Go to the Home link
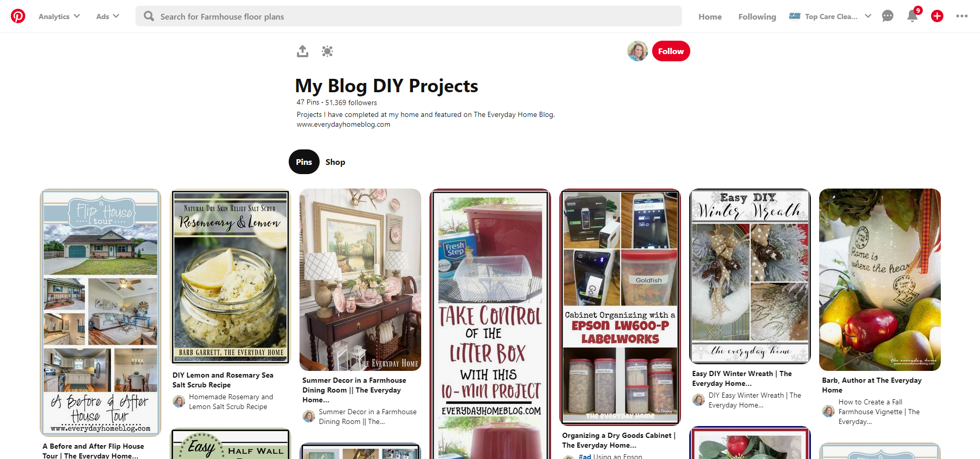Screen dimensions: 980x459 (x=710, y=16)
